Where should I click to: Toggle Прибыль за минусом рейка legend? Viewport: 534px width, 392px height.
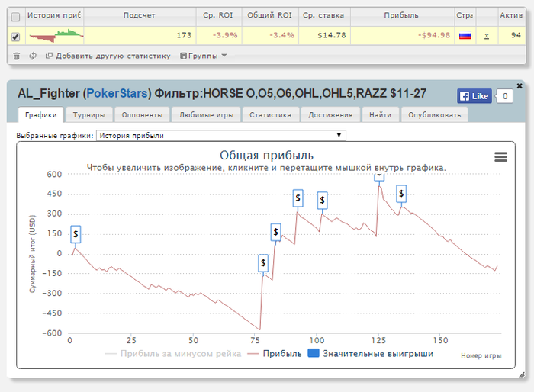(173, 354)
